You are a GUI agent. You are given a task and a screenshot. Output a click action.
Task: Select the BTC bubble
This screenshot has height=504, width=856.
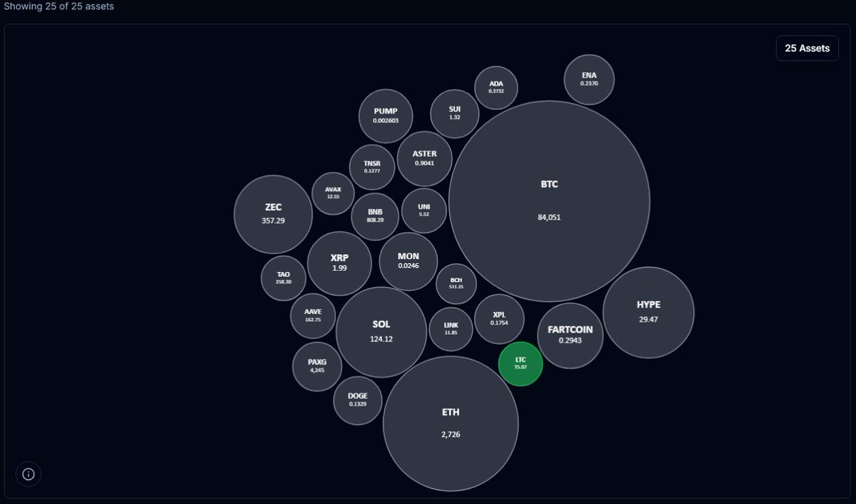click(549, 201)
